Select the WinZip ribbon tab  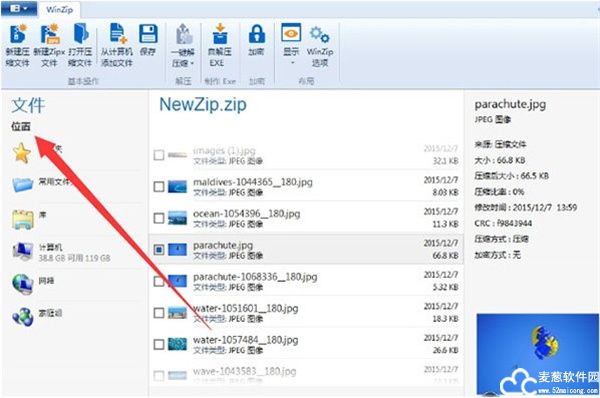click(59, 10)
